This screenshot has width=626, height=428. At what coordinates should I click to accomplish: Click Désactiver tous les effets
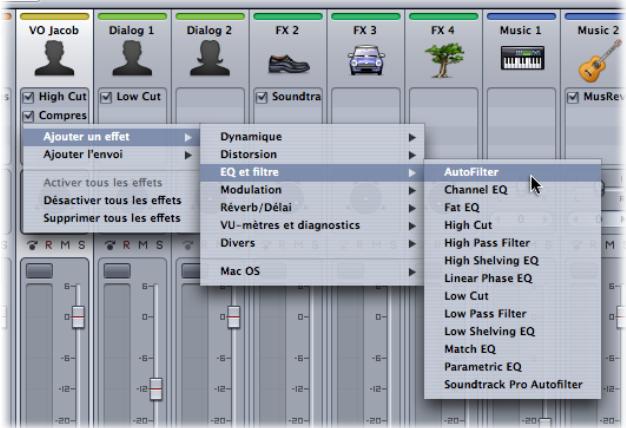111,200
